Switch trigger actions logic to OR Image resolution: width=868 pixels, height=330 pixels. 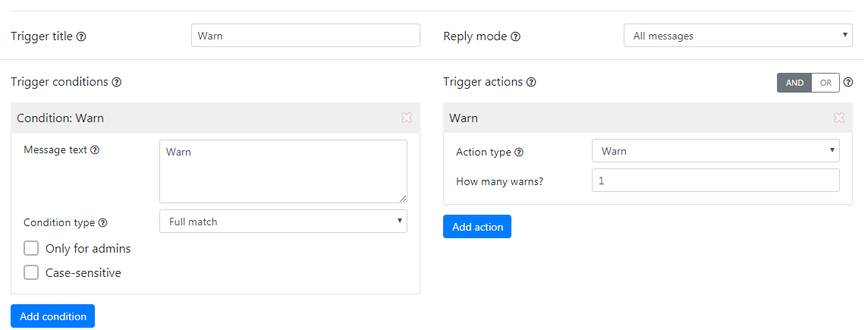click(826, 83)
